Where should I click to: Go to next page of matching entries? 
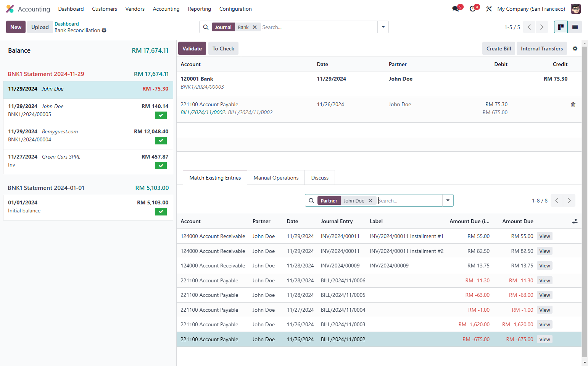pyautogui.click(x=569, y=201)
